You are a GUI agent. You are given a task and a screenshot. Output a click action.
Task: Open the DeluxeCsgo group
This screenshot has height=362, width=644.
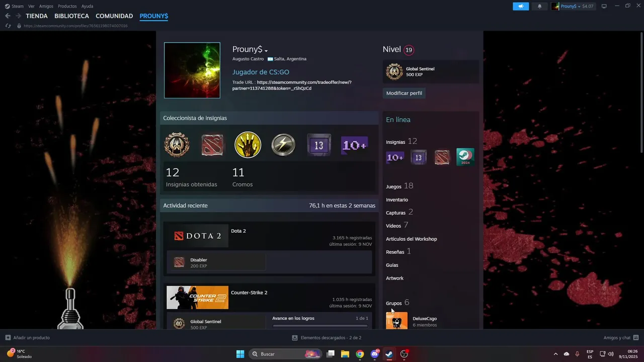click(425, 318)
